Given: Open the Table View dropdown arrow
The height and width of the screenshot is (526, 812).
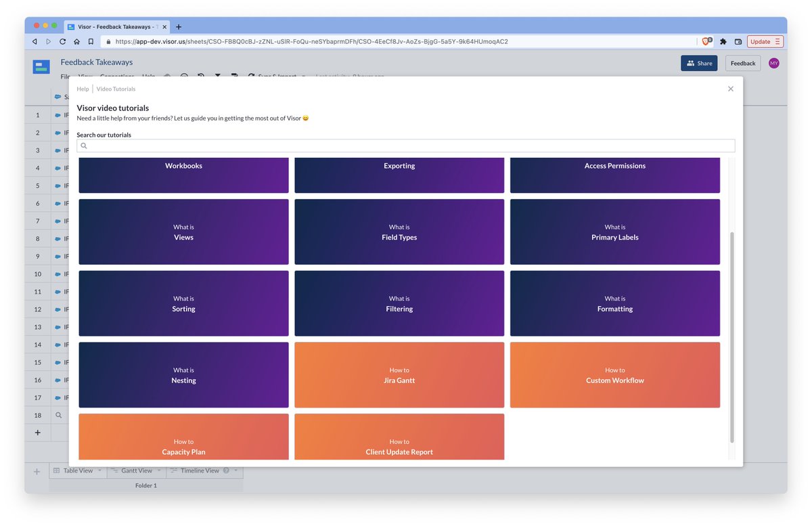Looking at the screenshot, I should tap(99, 470).
